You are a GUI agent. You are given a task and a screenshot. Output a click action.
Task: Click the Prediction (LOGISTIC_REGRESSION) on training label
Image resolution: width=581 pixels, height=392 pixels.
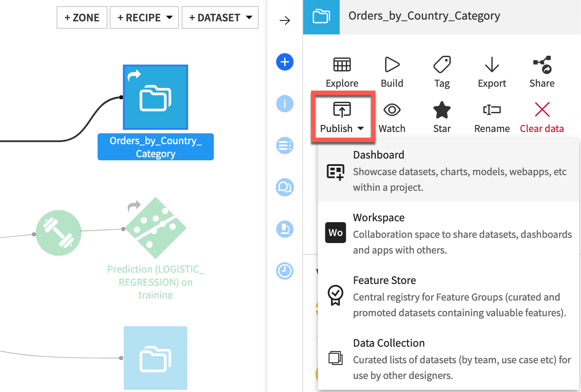click(155, 282)
